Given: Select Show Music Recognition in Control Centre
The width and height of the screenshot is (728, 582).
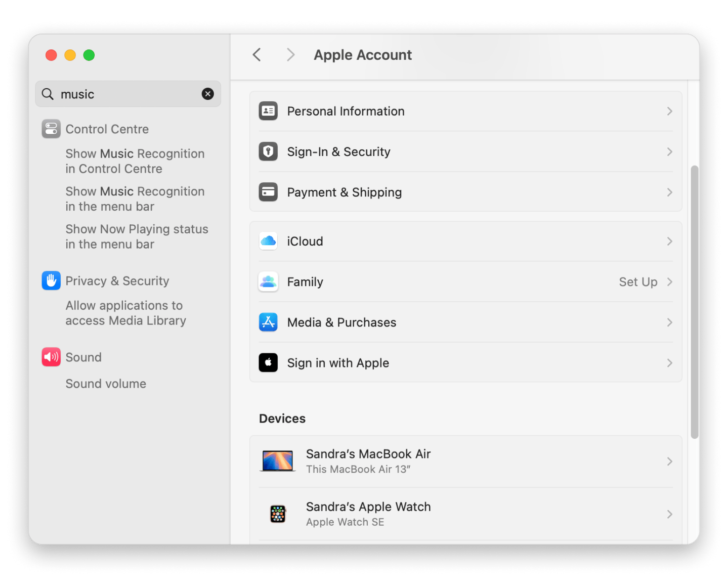Looking at the screenshot, I should click(134, 161).
